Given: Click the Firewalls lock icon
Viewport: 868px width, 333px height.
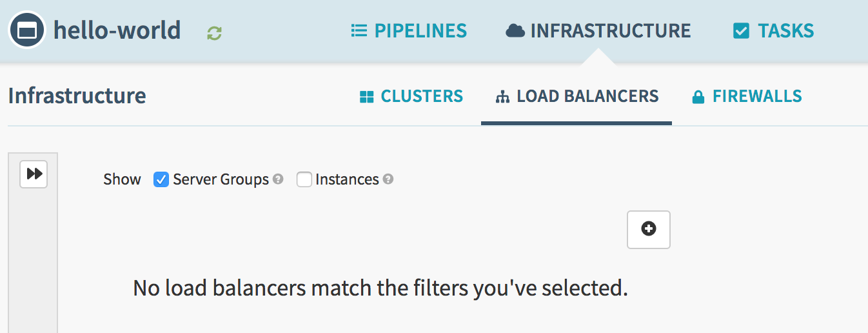Looking at the screenshot, I should pyautogui.click(x=698, y=97).
